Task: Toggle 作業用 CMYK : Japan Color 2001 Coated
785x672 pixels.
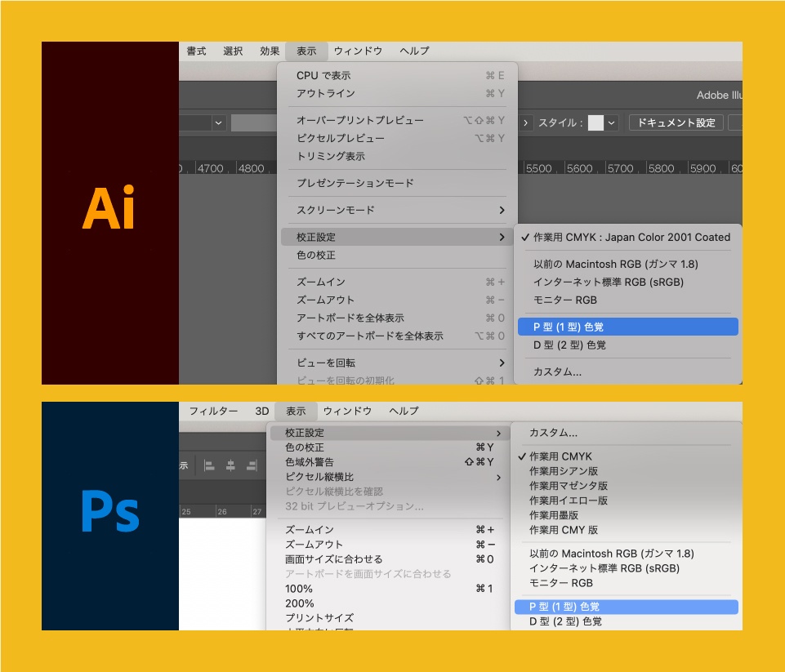Action: point(628,237)
